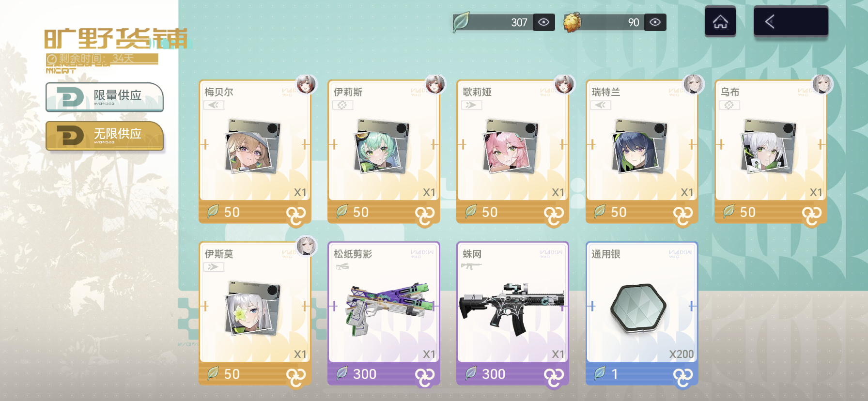Tap exchange icon on 伊莉斯 card

[x=424, y=215]
